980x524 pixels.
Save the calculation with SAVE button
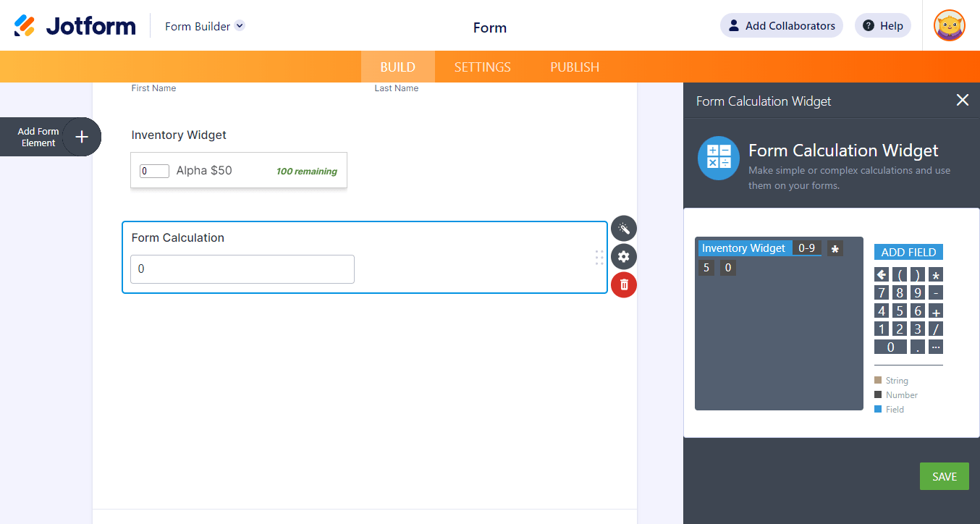pyautogui.click(x=945, y=476)
